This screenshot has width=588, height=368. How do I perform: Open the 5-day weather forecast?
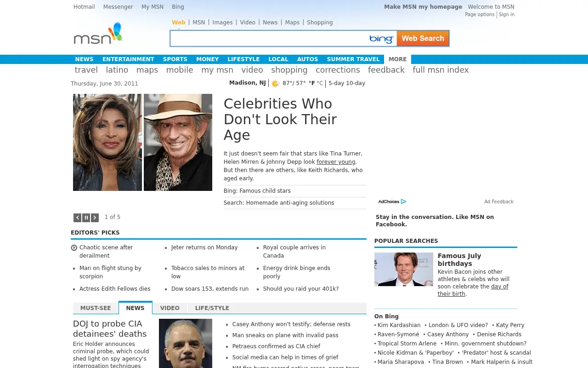click(x=336, y=83)
